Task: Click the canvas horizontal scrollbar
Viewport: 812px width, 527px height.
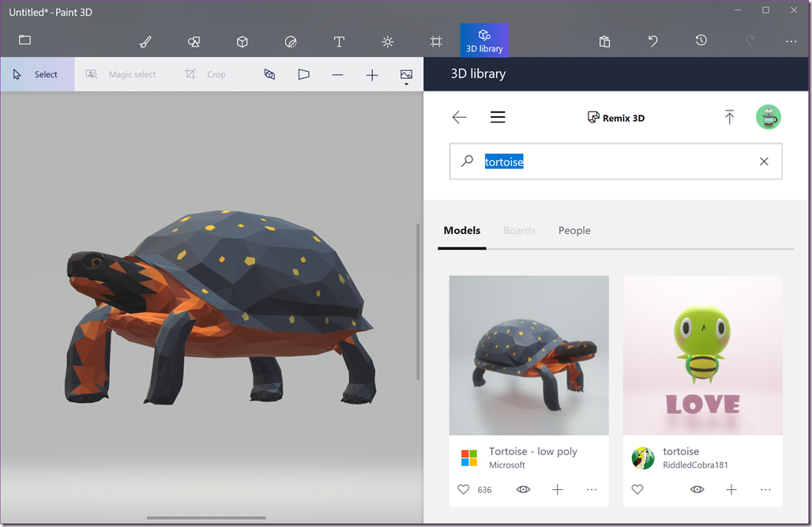Action: [206, 518]
